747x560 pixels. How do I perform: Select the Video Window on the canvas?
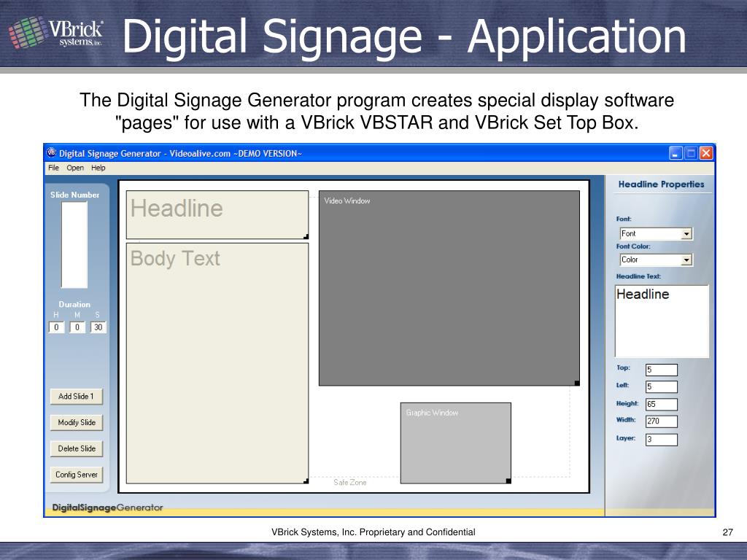(x=449, y=288)
